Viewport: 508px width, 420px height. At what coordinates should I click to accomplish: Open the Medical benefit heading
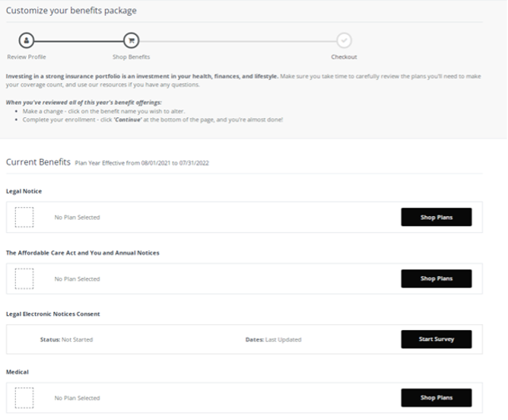pyautogui.click(x=17, y=372)
